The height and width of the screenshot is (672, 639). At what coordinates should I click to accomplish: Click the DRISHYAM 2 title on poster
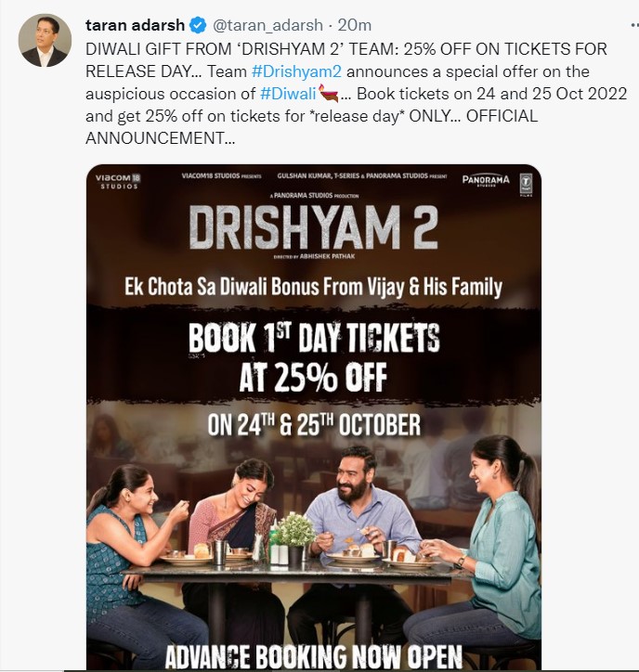coord(314,227)
